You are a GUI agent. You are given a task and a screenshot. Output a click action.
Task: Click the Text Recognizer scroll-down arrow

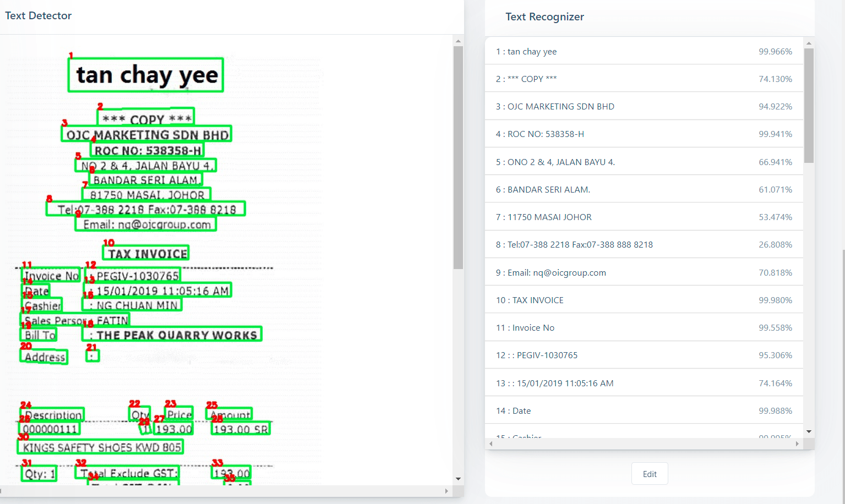(x=809, y=432)
